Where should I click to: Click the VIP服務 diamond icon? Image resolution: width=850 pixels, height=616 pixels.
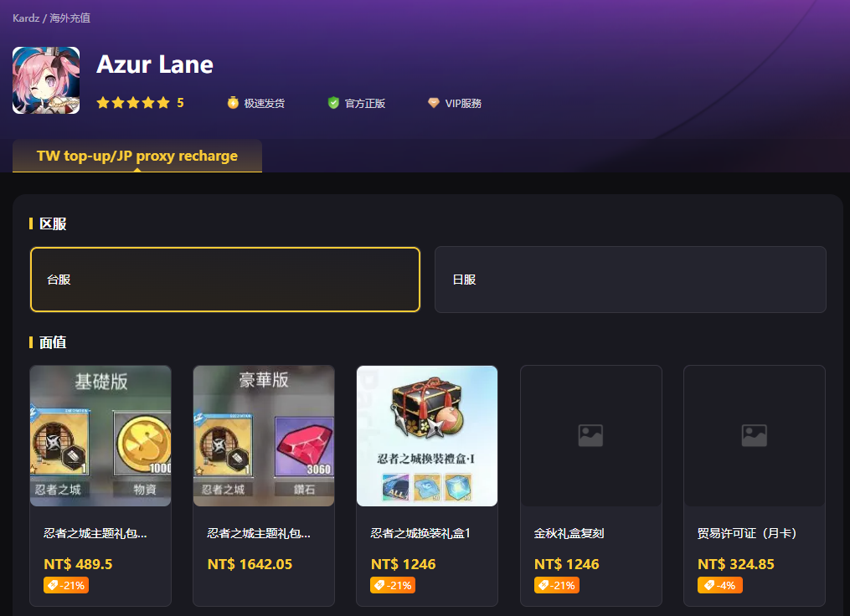(433, 102)
